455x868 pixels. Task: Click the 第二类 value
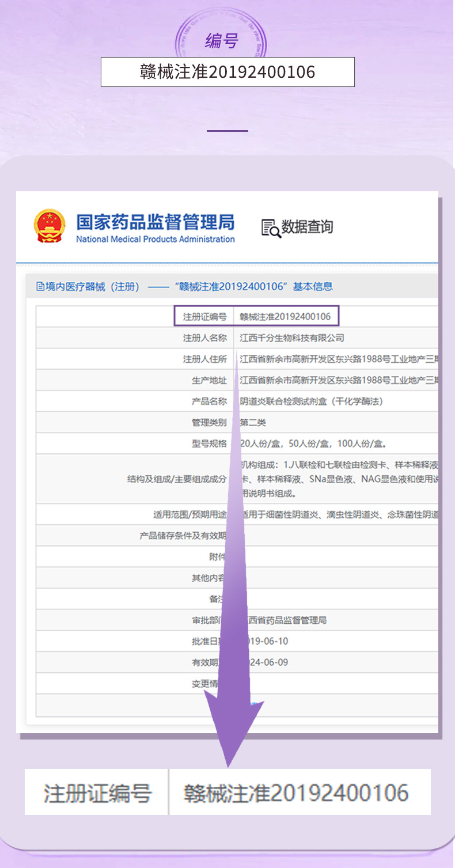(x=253, y=423)
